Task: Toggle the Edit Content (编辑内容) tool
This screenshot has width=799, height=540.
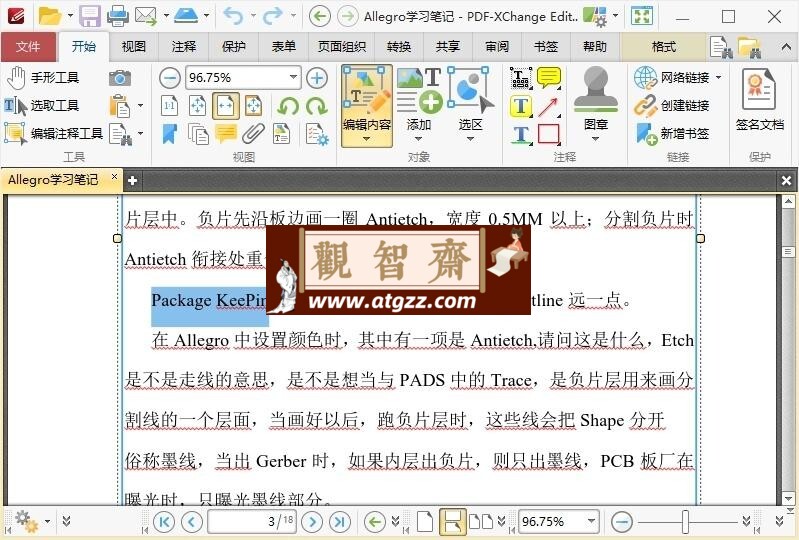Action: 367,105
